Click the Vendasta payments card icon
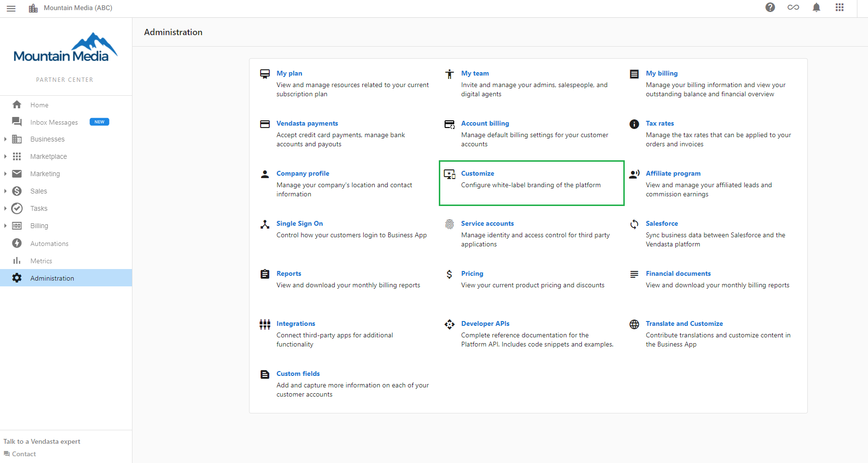This screenshot has height=463, width=868. [x=265, y=124]
